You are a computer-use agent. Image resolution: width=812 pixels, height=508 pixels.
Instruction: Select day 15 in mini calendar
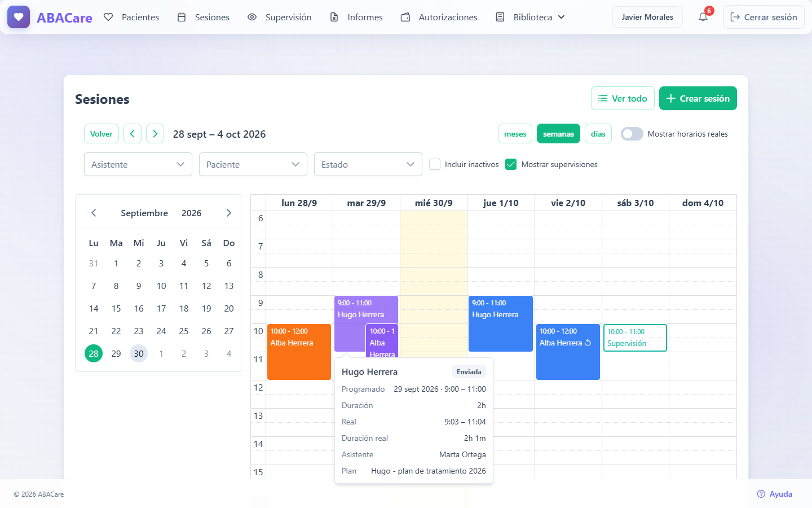pyautogui.click(x=116, y=308)
